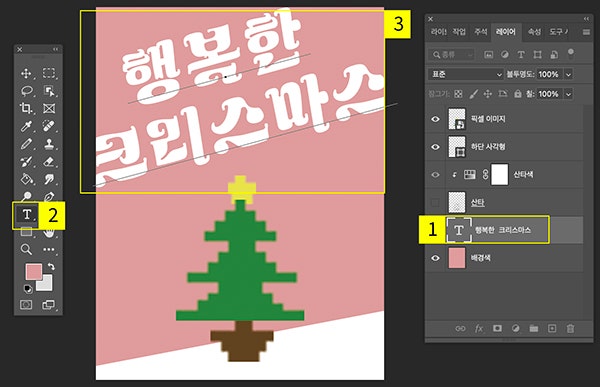Open the 불투명도 opacity slider arrow
600x387 pixels.
[x=568, y=74]
